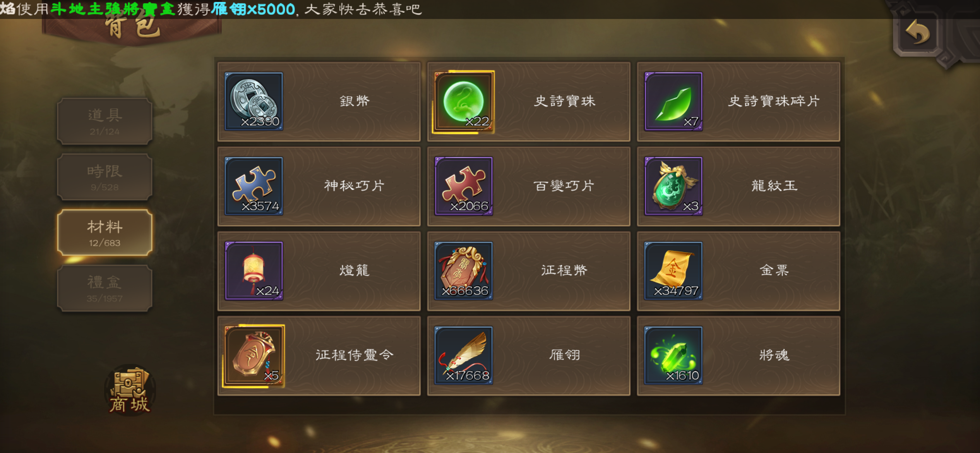Open the 禮盒 tab
The height and width of the screenshot is (453, 980).
(x=105, y=288)
